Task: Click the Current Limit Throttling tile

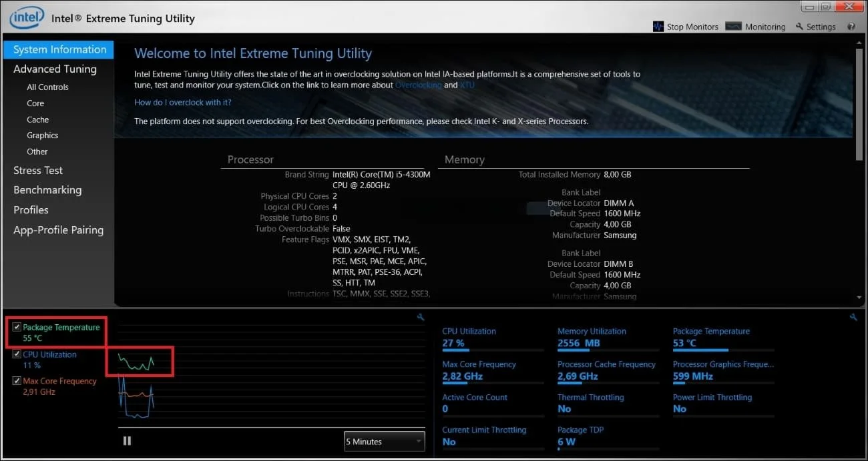Action: click(493, 436)
